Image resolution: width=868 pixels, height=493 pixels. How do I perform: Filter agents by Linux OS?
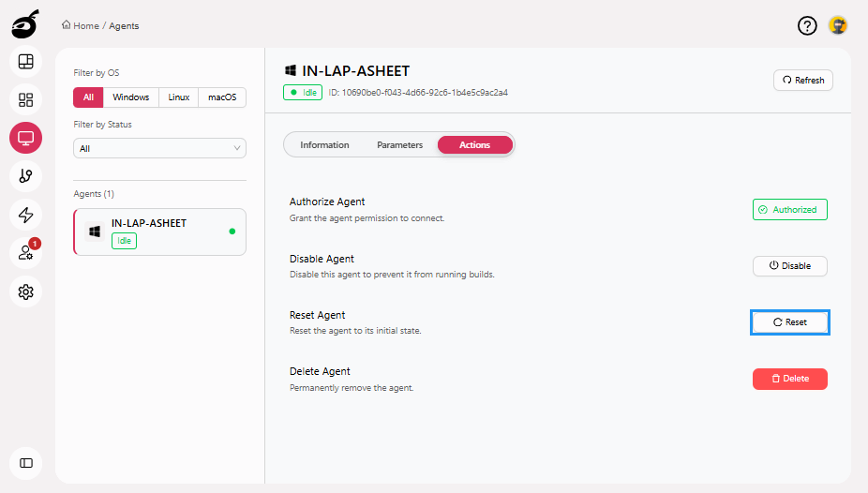[179, 97]
